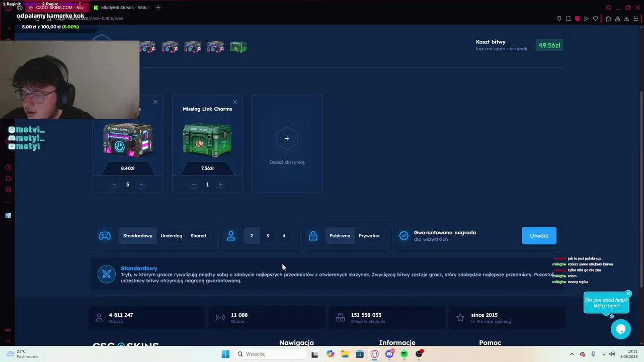The width and height of the screenshot is (644, 362).
Task: Open File Explorer from the taskbar
Action: pyautogui.click(x=345, y=354)
